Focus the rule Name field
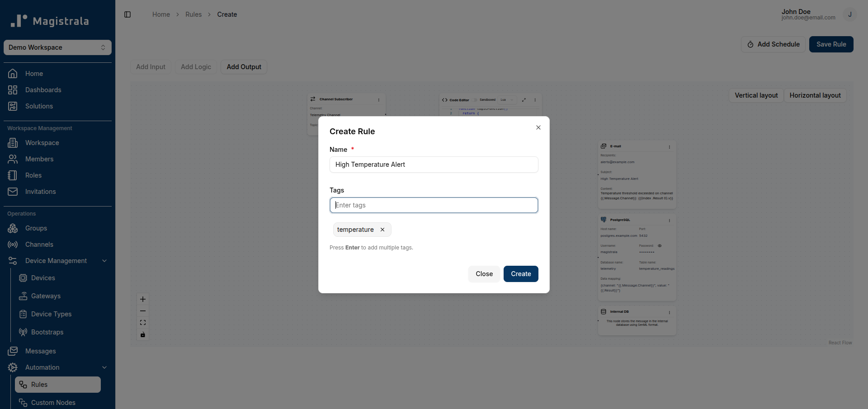Screen dimensions: 868x409 click(434, 165)
